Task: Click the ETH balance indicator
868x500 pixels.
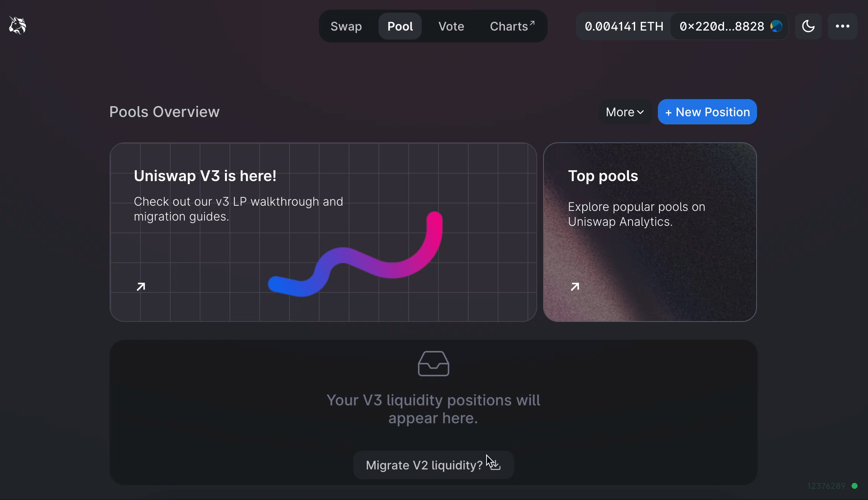Action: coord(624,26)
